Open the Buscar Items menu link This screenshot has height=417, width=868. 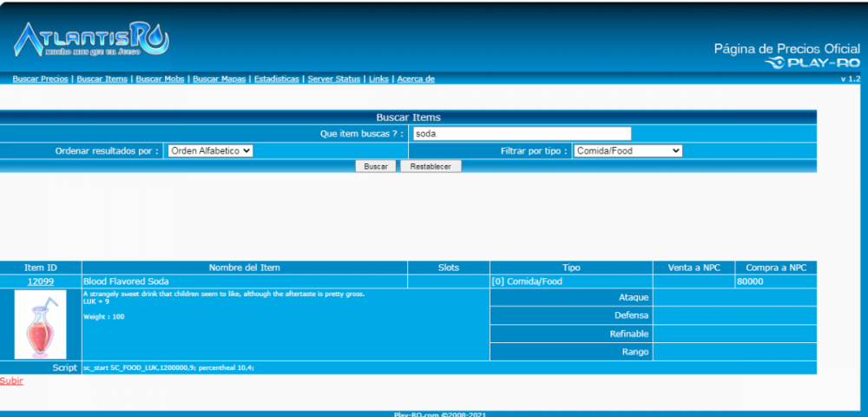(102, 79)
